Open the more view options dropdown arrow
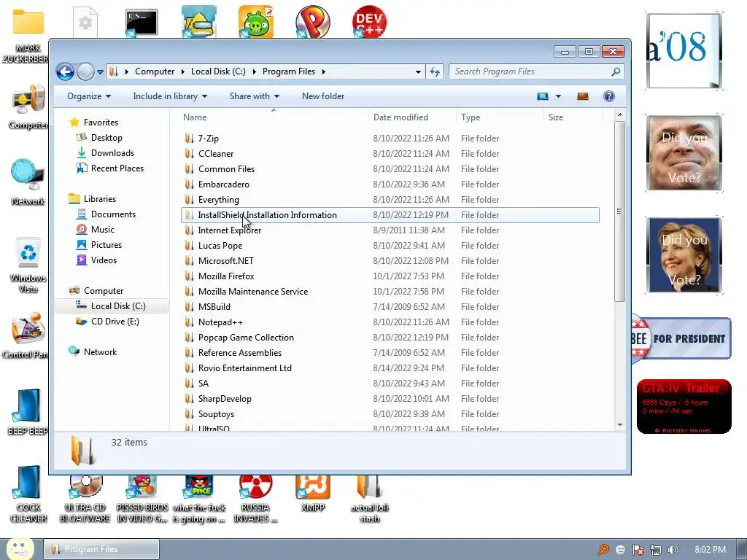 tap(558, 96)
